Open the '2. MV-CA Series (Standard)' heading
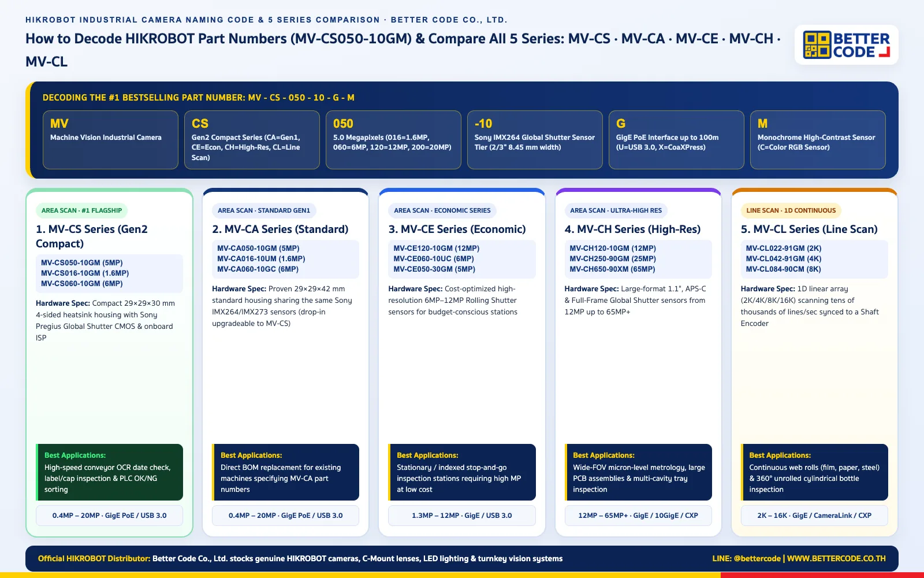Viewport: 924px width, 578px height. (280, 229)
